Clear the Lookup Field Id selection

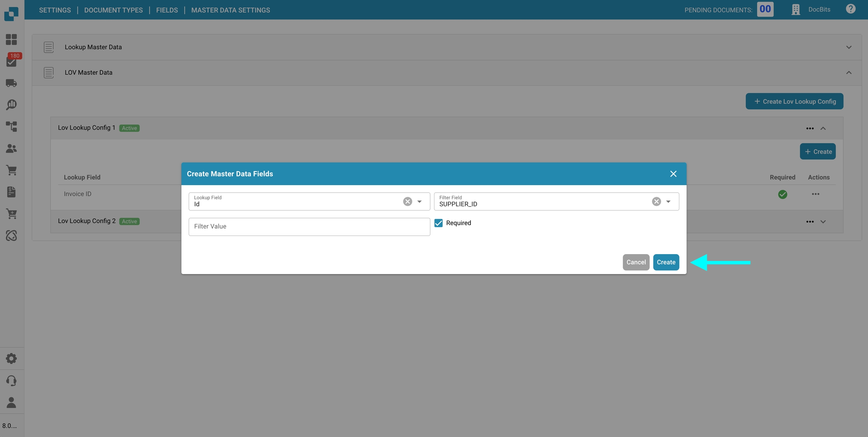click(x=407, y=201)
